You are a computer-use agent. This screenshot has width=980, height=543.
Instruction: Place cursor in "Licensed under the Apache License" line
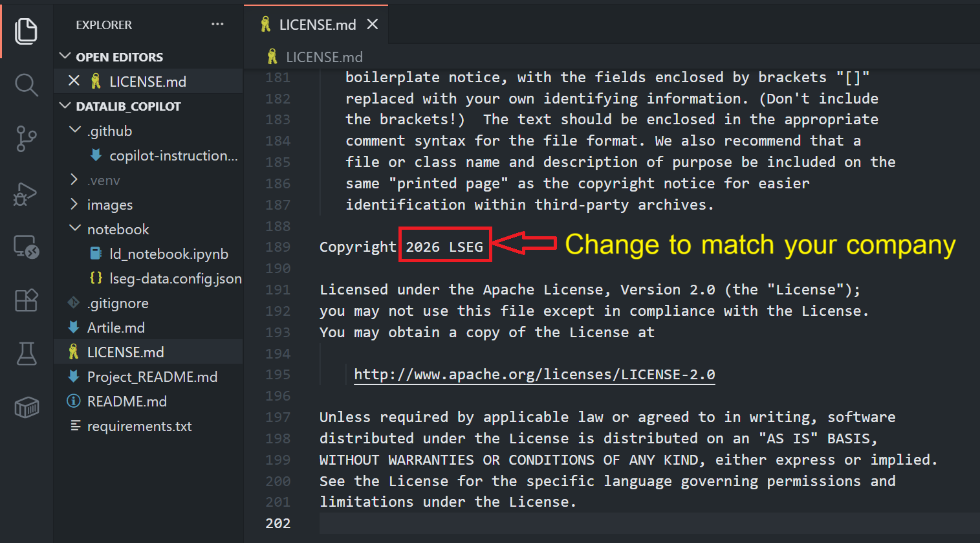[x=590, y=289]
